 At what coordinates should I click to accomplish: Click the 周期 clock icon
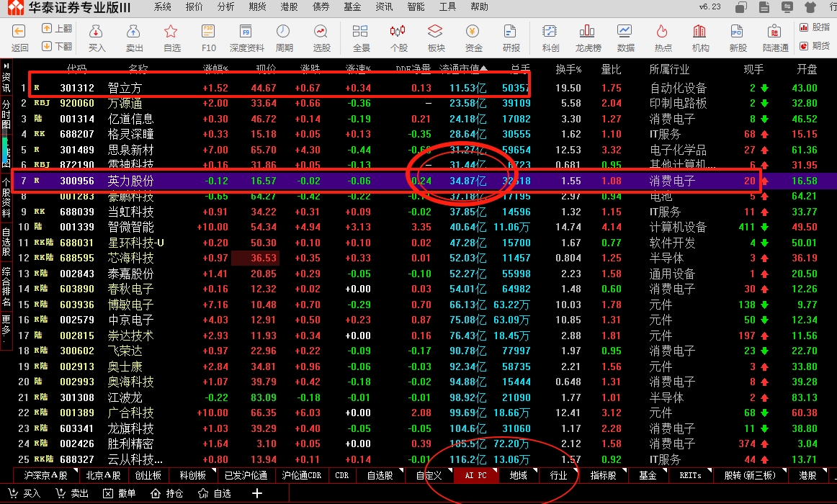click(283, 32)
